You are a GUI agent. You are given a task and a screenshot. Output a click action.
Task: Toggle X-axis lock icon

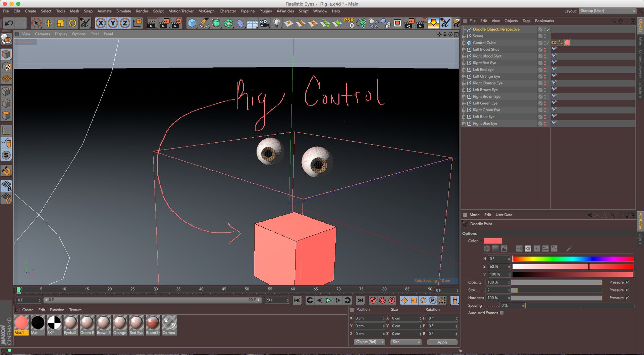(101, 23)
